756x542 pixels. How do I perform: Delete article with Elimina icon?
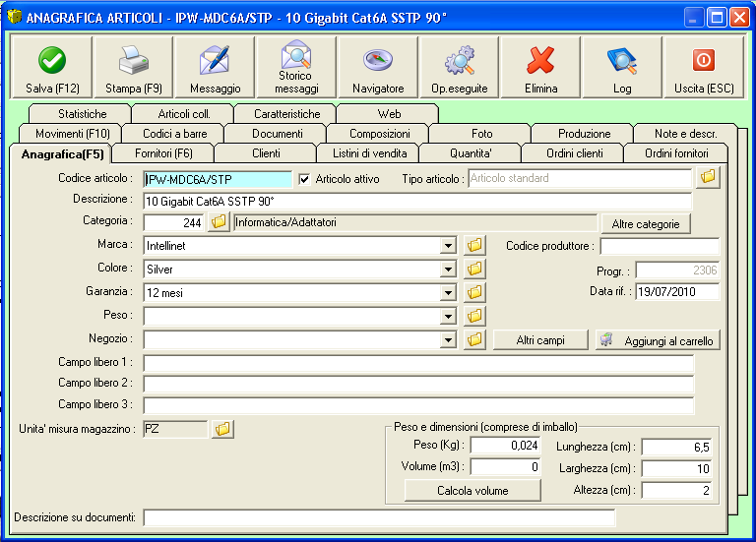tap(541, 68)
